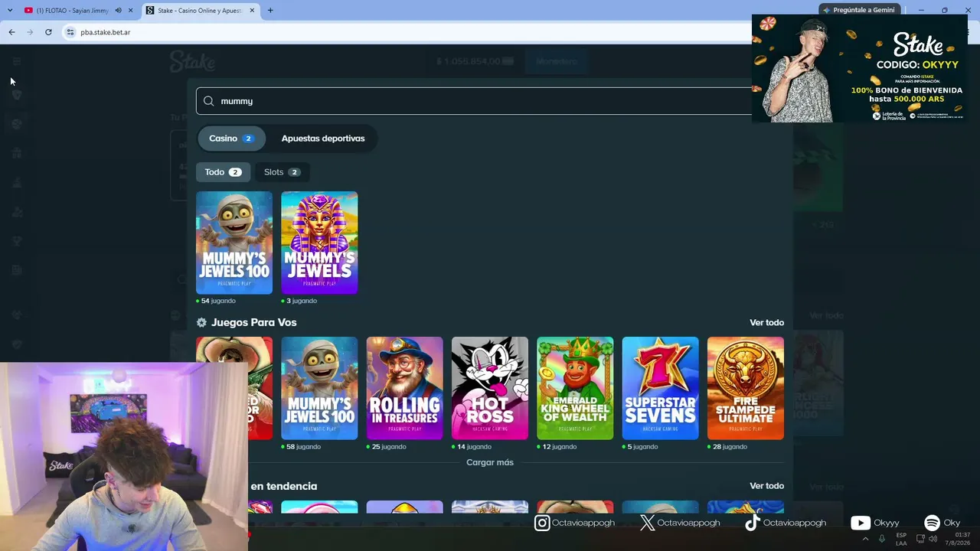Go back to the previous page

[x=11, y=32]
